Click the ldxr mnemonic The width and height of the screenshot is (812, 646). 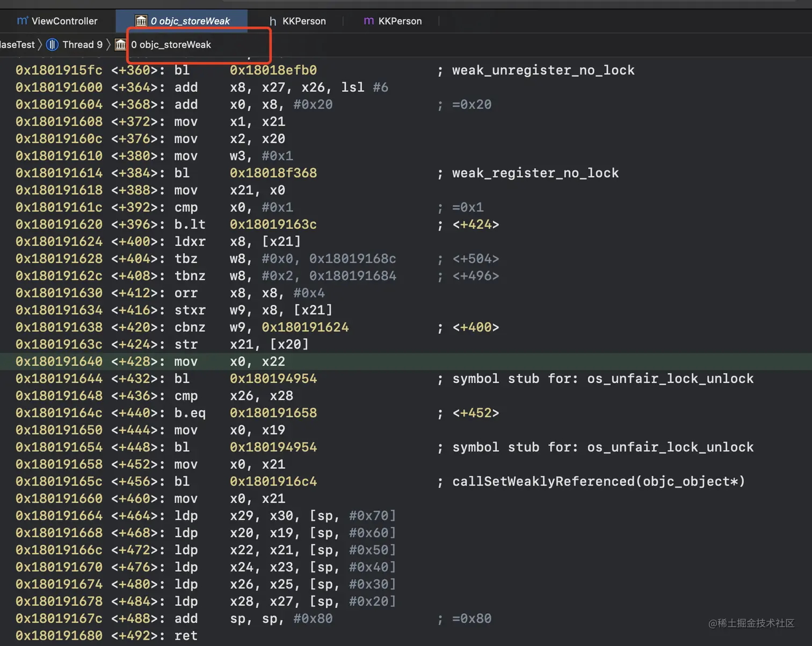tap(190, 242)
